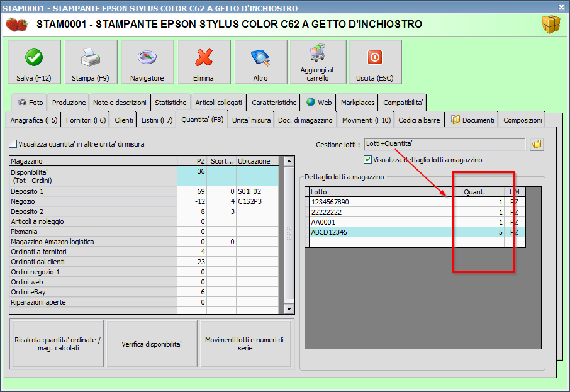Open the Foto tab

click(30, 103)
